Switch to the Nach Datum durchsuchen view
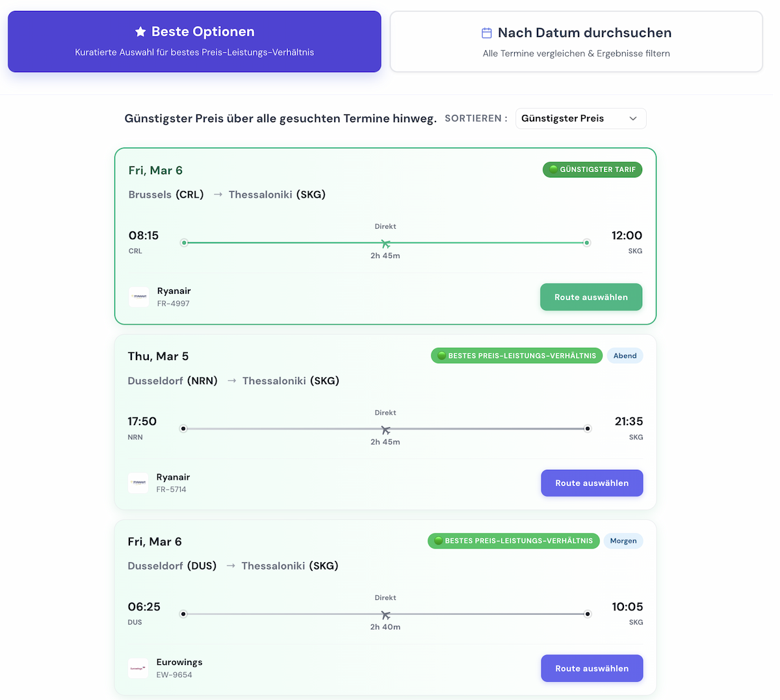This screenshot has height=700, width=780. pos(576,40)
